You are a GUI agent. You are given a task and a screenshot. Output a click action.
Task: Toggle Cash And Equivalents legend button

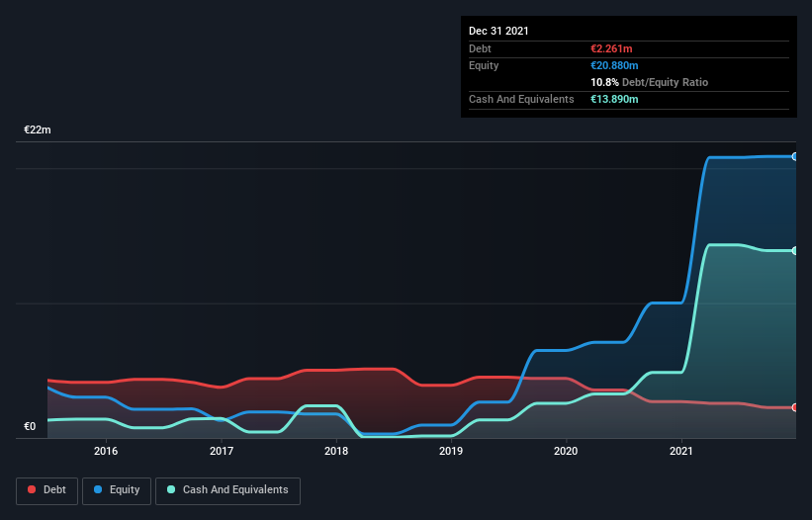[x=227, y=490]
